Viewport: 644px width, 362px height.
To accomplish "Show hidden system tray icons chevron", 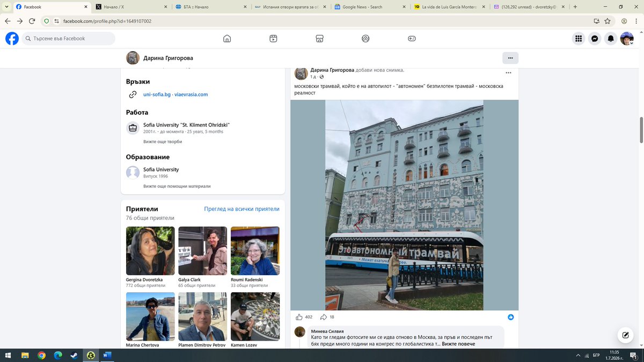I will click(578, 355).
